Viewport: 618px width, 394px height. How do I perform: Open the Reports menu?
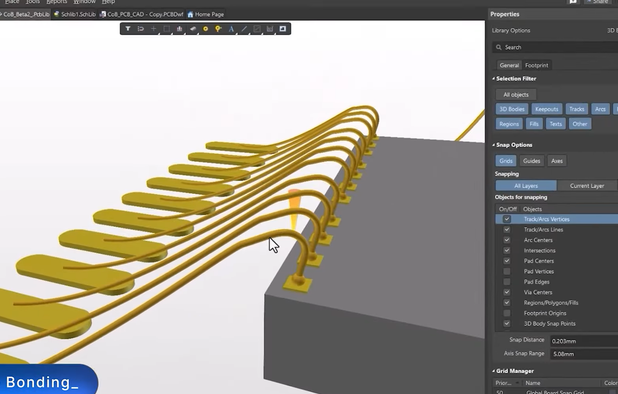(x=56, y=2)
